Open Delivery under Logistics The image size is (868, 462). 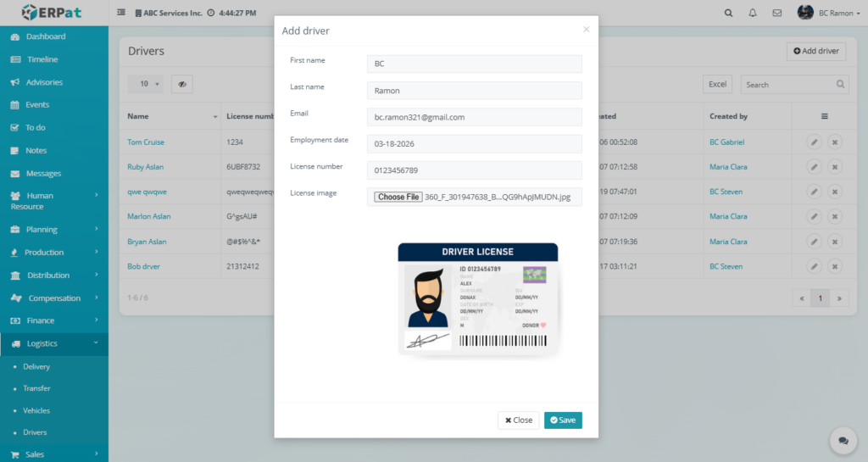[x=36, y=366]
